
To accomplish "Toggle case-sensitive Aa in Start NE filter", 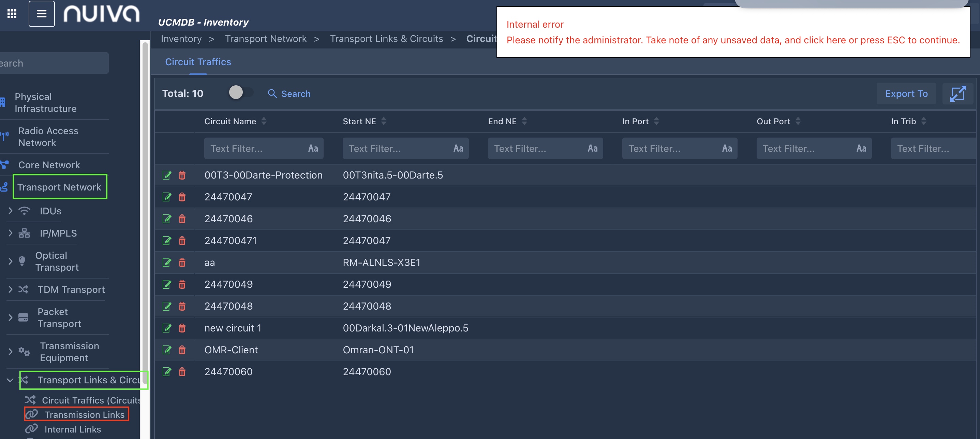I will pos(458,148).
